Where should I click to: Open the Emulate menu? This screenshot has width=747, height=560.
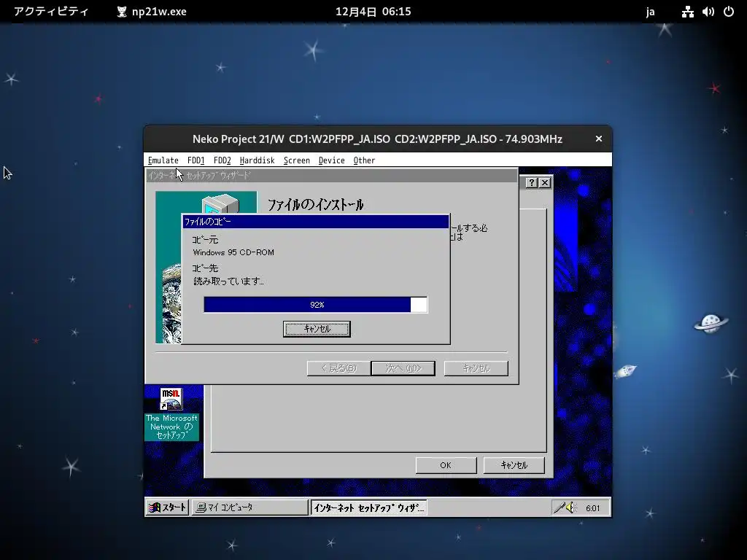[163, 160]
